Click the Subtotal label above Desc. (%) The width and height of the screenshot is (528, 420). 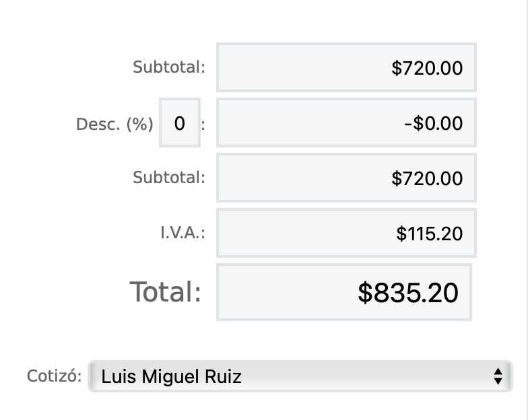tap(168, 67)
